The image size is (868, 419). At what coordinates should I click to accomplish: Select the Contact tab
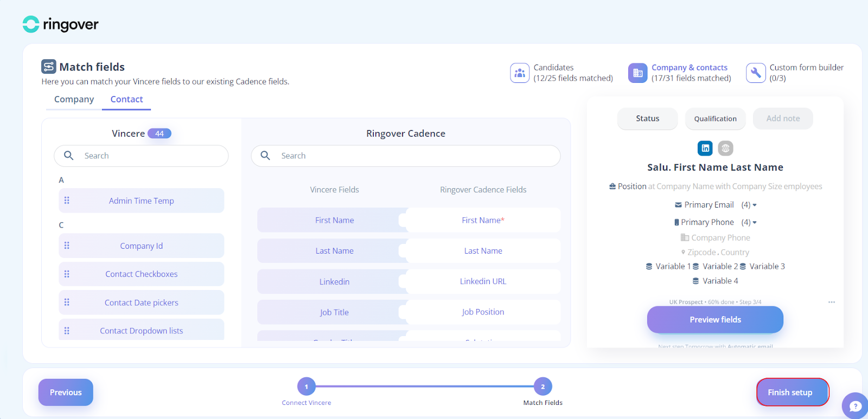pyautogui.click(x=126, y=100)
